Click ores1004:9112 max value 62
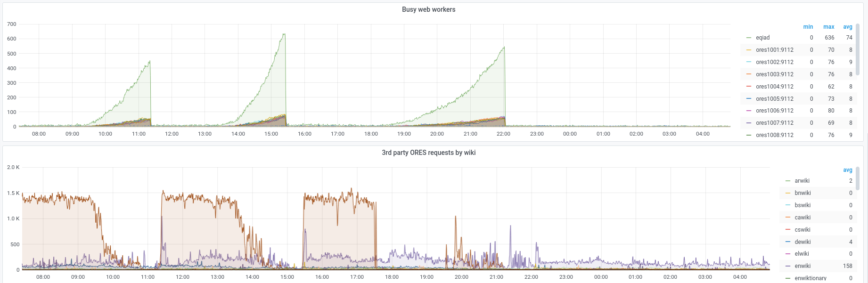 [x=831, y=87]
